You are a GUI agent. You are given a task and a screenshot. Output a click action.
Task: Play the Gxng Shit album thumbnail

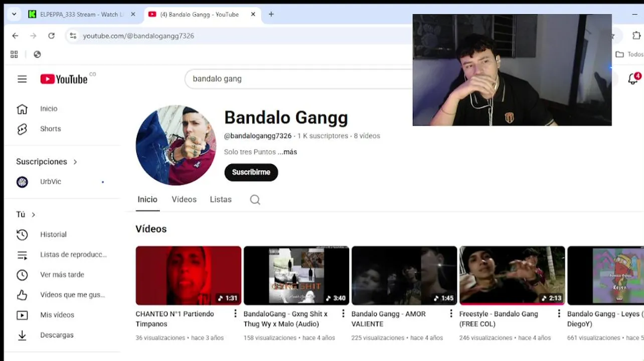pos(296,275)
